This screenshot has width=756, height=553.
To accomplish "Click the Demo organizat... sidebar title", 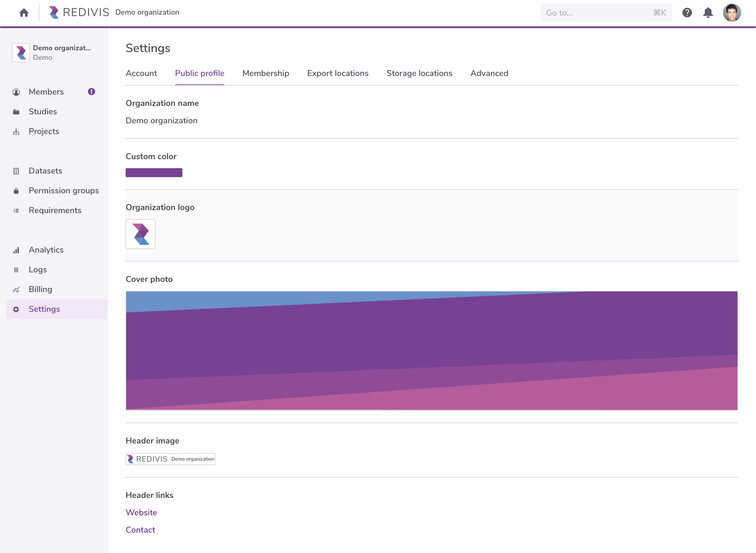I will coord(62,48).
